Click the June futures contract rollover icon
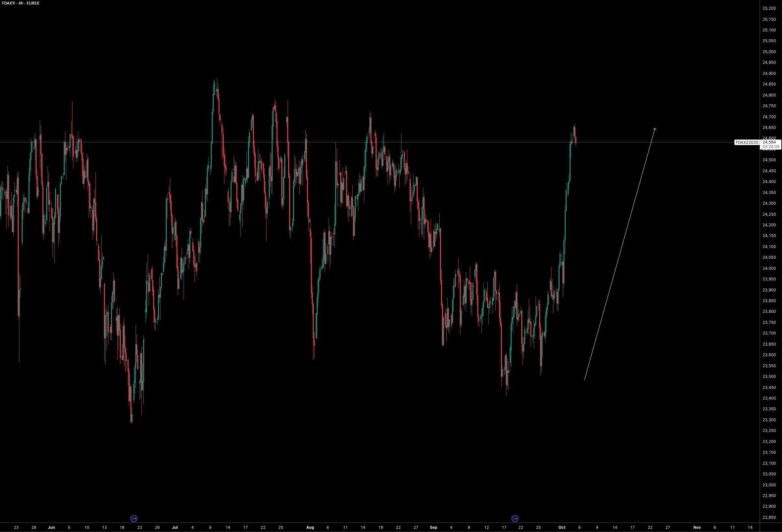782x532 pixels. [134, 518]
